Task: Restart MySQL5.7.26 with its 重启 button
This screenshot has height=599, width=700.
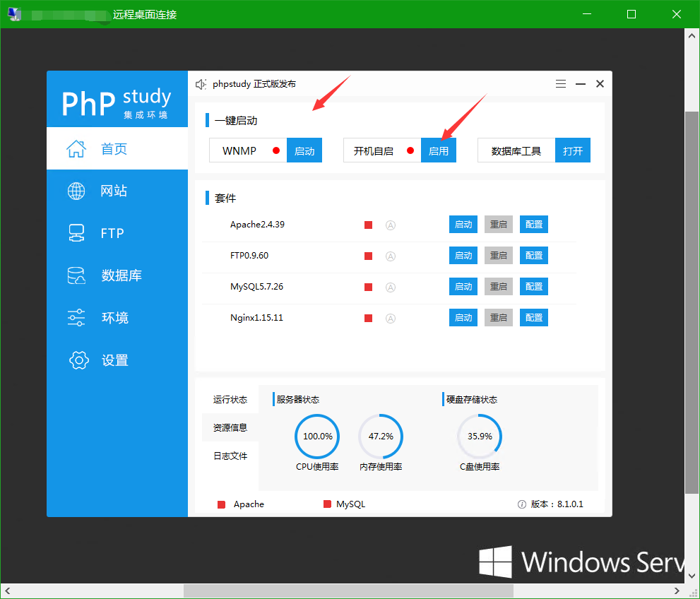Action: click(x=499, y=287)
